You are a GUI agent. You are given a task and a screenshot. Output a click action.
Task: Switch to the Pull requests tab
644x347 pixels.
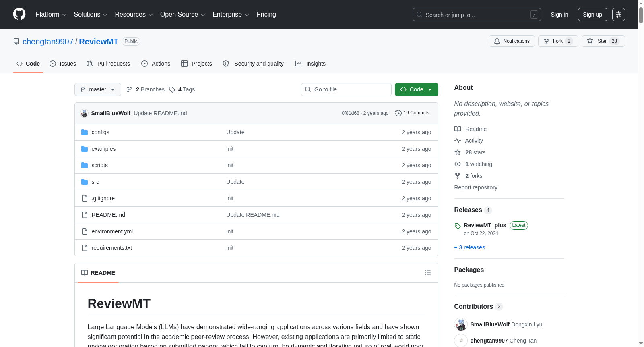pos(108,64)
